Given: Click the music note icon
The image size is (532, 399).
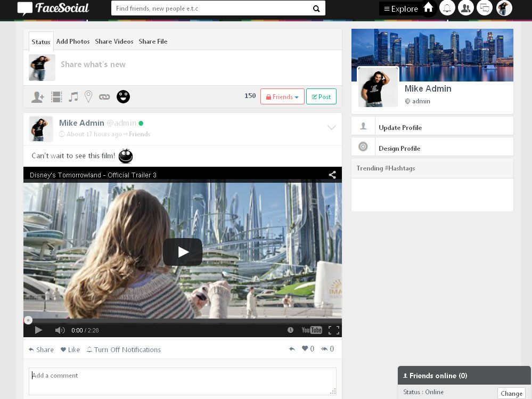Looking at the screenshot, I should [73, 97].
